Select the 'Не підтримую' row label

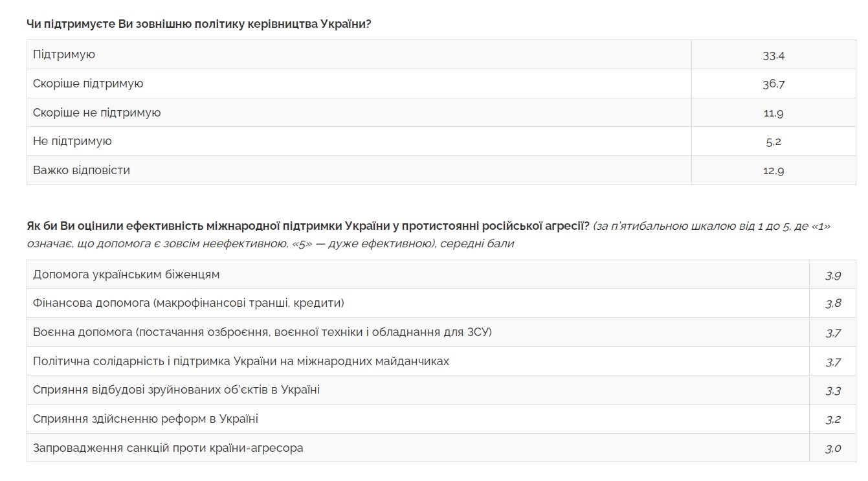72,141
